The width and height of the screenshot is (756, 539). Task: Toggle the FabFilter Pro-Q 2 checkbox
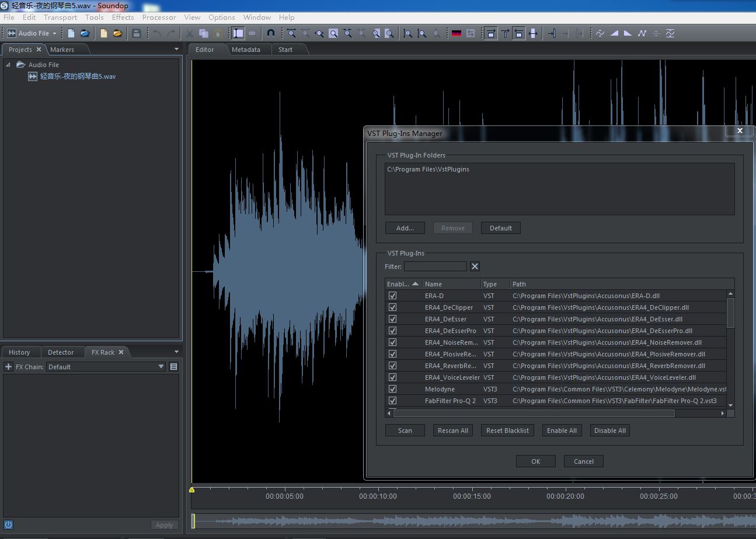(x=392, y=401)
